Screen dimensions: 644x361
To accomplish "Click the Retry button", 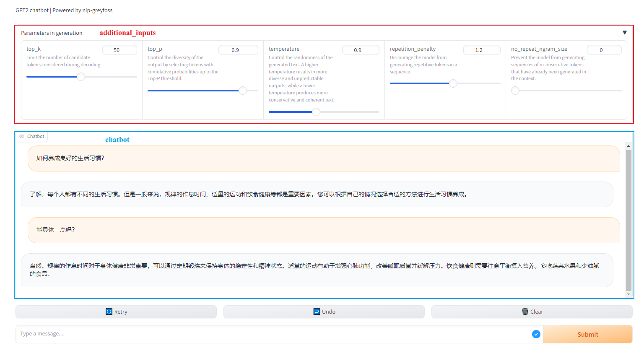I will [116, 312].
